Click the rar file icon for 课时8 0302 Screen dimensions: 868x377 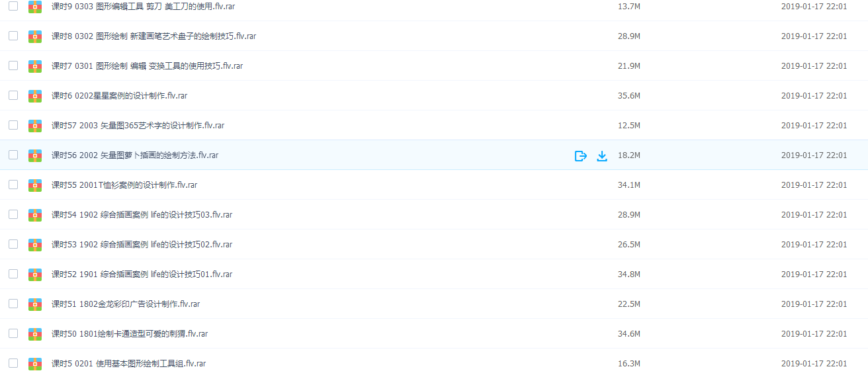tap(35, 36)
